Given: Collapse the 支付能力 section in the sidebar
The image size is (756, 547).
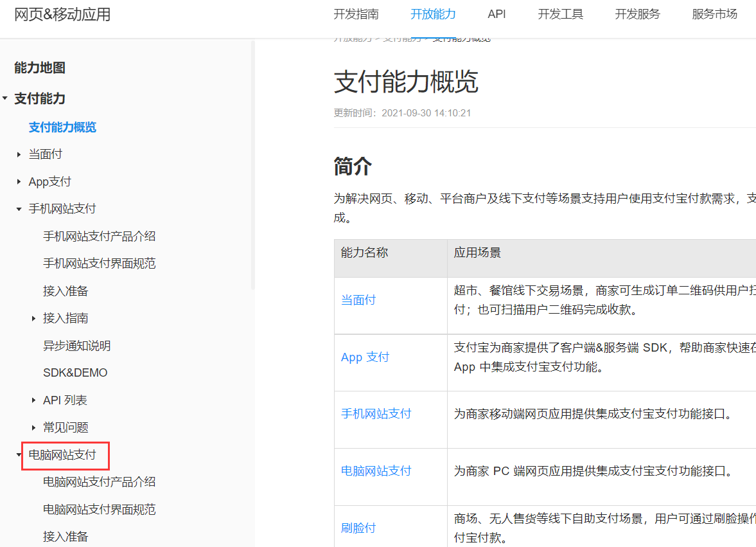Looking at the screenshot, I should click(6, 98).
